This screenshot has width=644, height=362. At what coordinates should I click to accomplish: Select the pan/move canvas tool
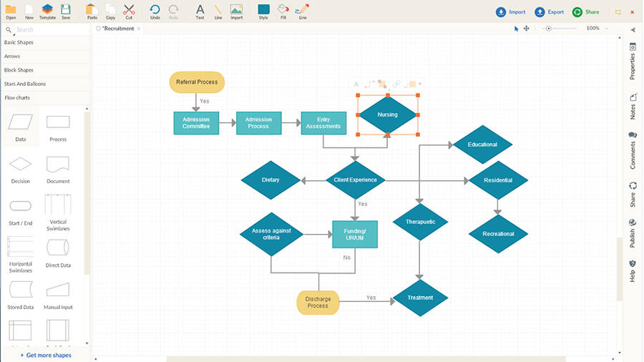coord(527,29)
